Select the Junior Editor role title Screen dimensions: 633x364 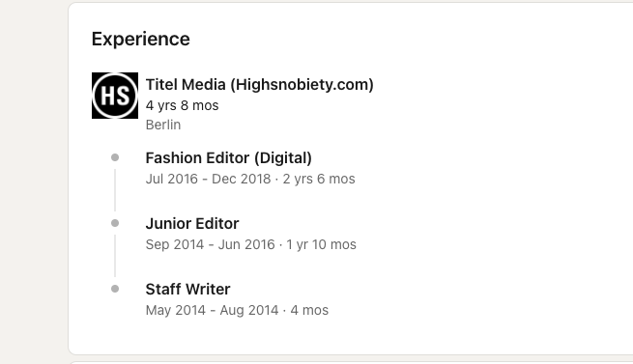[192, 224]
